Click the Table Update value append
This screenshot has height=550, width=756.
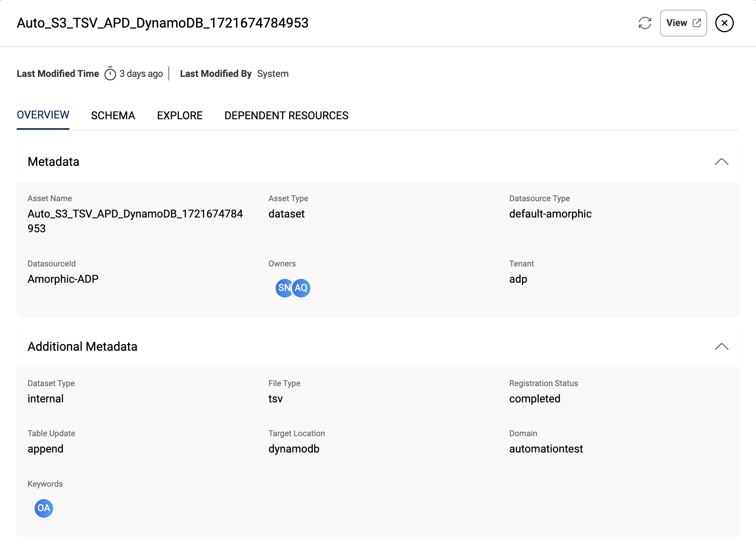[45, 449]
